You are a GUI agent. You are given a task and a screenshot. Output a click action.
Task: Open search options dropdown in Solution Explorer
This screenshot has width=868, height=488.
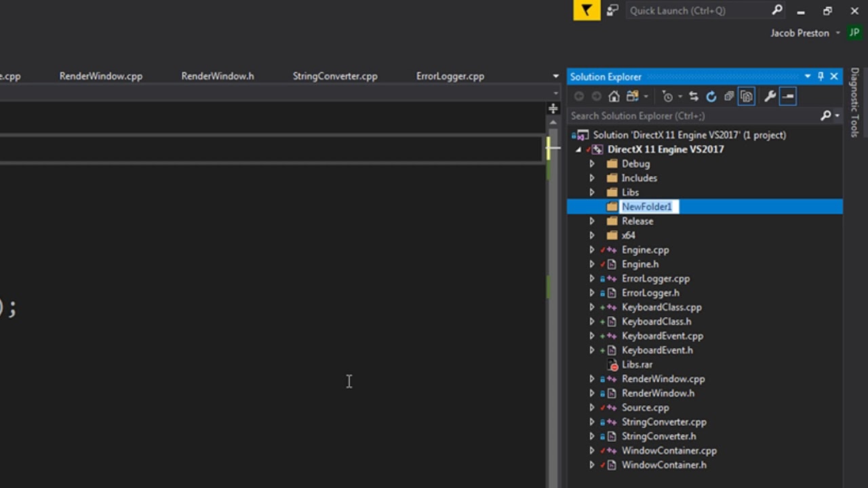837,116
